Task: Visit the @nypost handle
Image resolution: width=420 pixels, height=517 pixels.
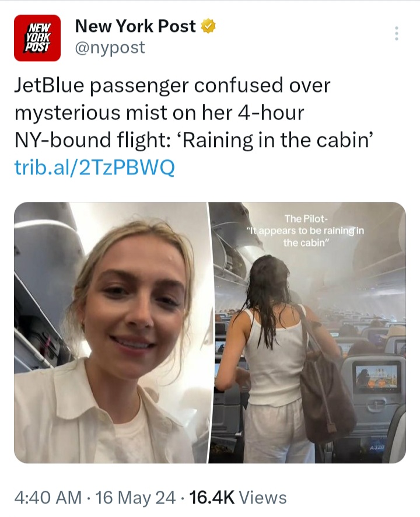Action: (110, 47)
